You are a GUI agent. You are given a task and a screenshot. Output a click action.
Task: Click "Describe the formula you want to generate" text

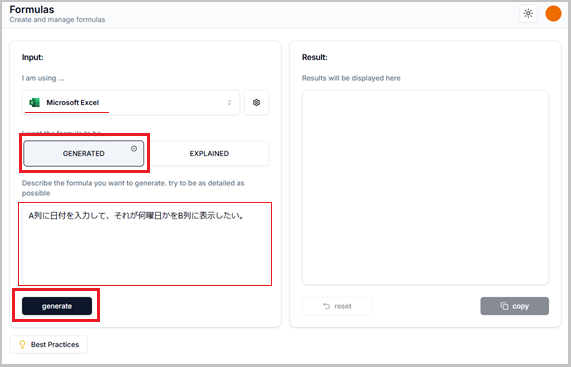[x=133, y=188]
